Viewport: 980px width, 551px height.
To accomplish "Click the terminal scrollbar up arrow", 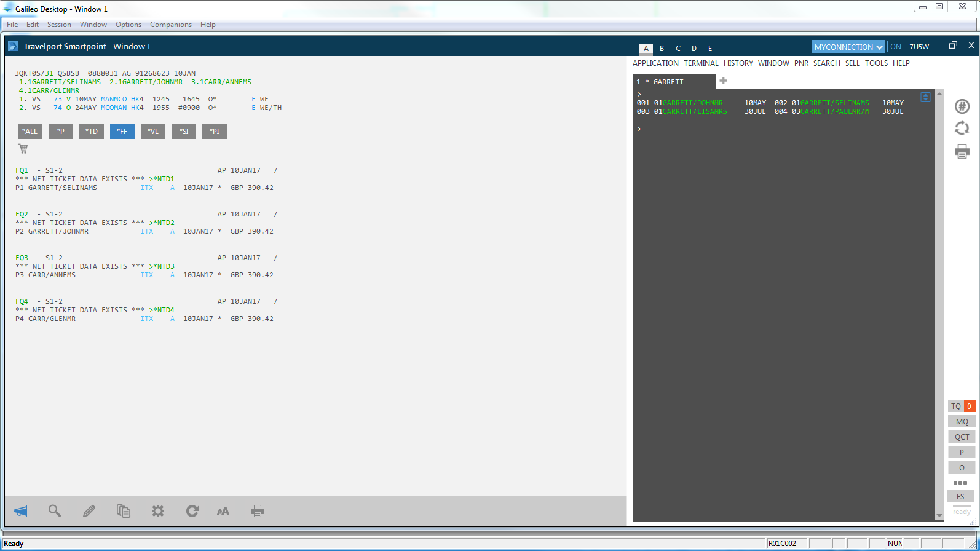I will pyautogui.click(x=939, y=93).
